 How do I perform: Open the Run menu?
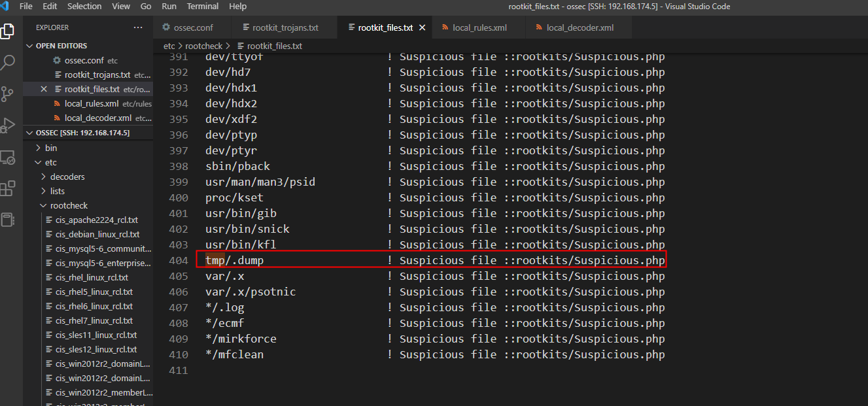click(169, 7)
